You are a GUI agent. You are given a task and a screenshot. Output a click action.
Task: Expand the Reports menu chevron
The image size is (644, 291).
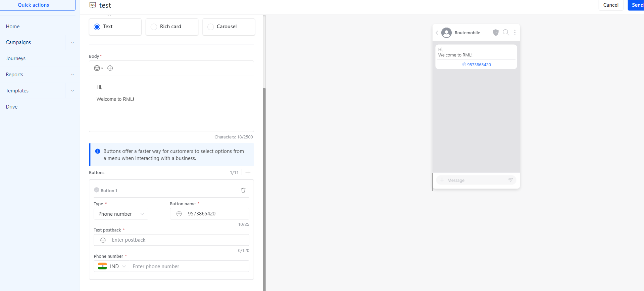pos(72,75)
